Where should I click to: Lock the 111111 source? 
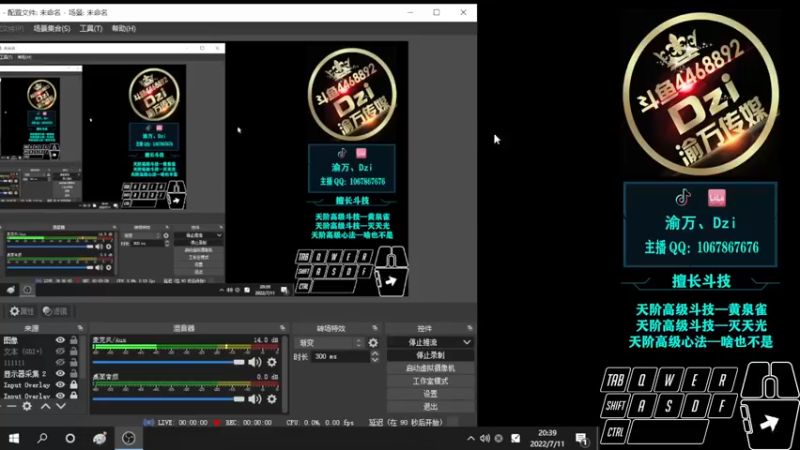[x=74, y=363]
